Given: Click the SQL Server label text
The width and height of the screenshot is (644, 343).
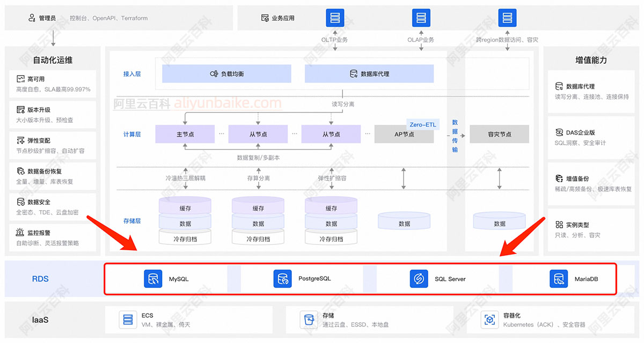Looking at the screenshot, I should tap(450, 279).
